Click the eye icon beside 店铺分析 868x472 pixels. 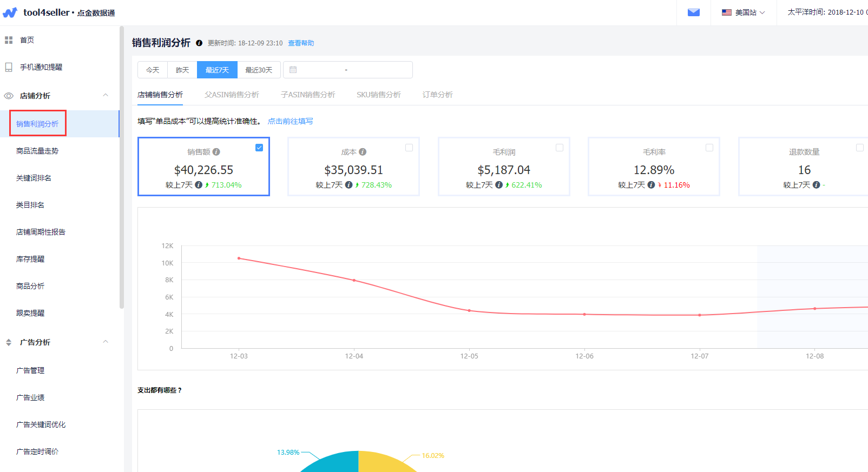click(x=9, y=96)
